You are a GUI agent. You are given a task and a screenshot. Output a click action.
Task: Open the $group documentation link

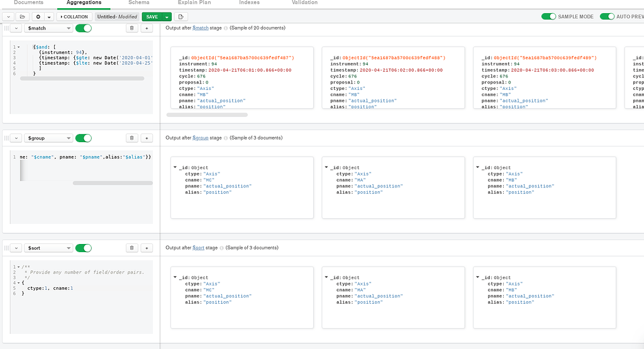200,138
